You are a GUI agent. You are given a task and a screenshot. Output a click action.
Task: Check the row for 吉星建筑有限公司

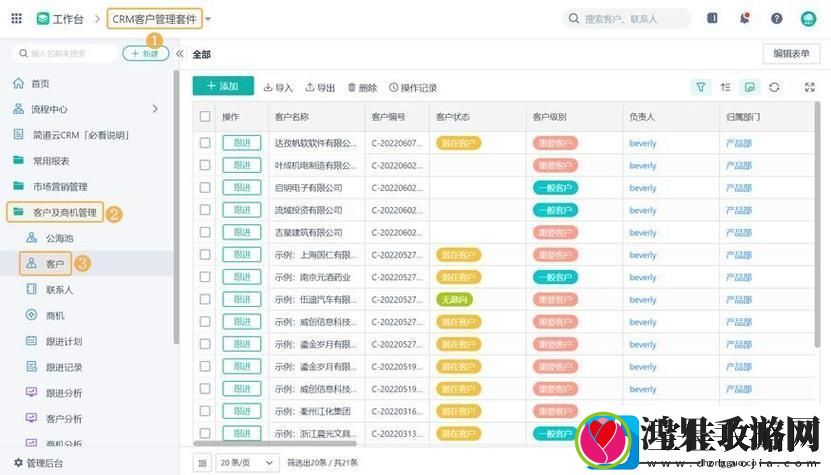click(x=205, y=232)
